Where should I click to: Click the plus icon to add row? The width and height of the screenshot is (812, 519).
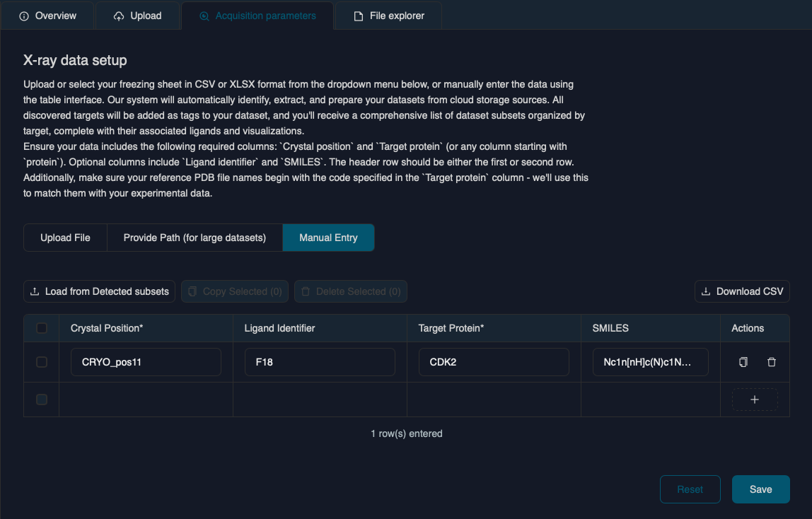(x=754, y=400)
